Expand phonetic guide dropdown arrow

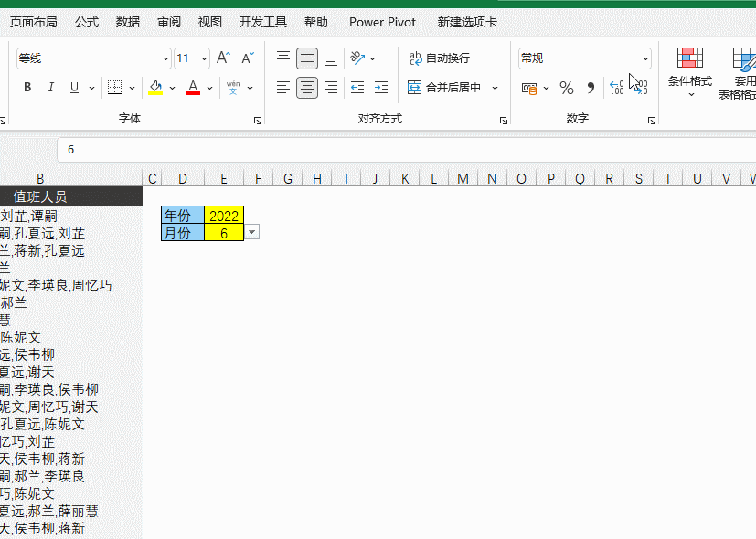point(250,88)
